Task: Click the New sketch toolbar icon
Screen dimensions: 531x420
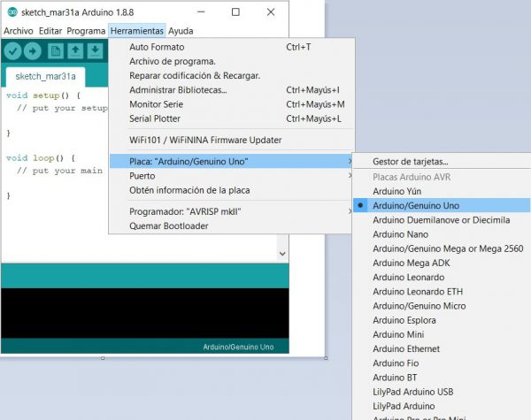Action: [56, 51]
